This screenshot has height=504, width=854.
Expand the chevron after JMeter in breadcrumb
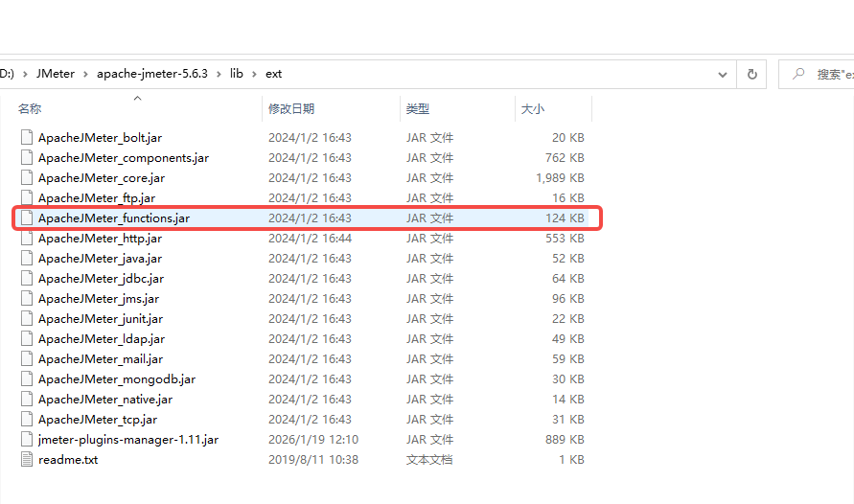coord(85,74)
